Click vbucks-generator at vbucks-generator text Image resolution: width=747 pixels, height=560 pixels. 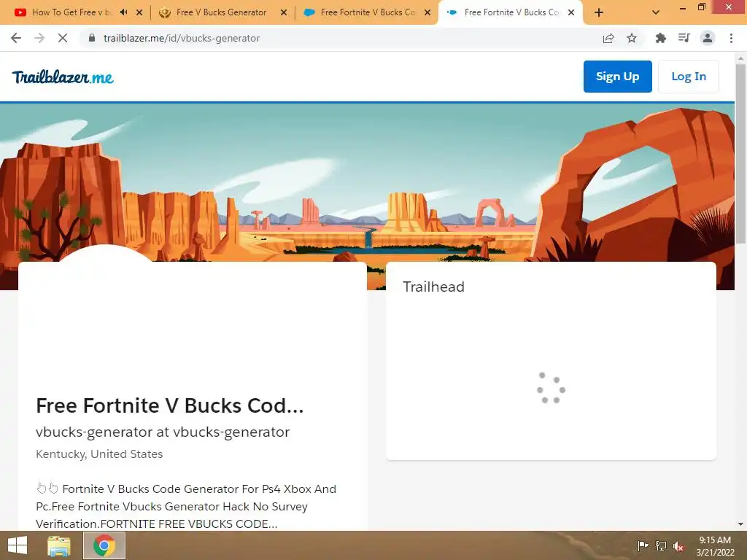pos(163,432)
